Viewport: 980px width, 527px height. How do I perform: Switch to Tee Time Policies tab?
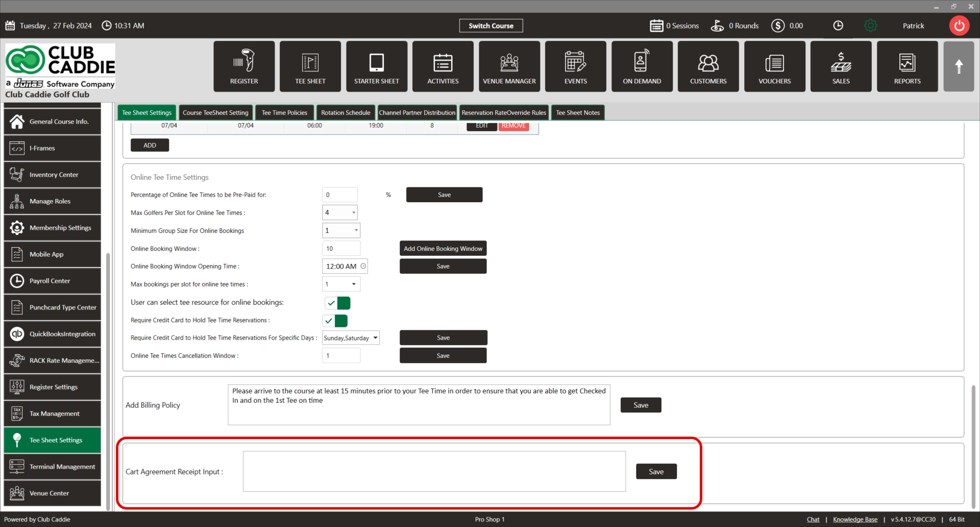284,113
